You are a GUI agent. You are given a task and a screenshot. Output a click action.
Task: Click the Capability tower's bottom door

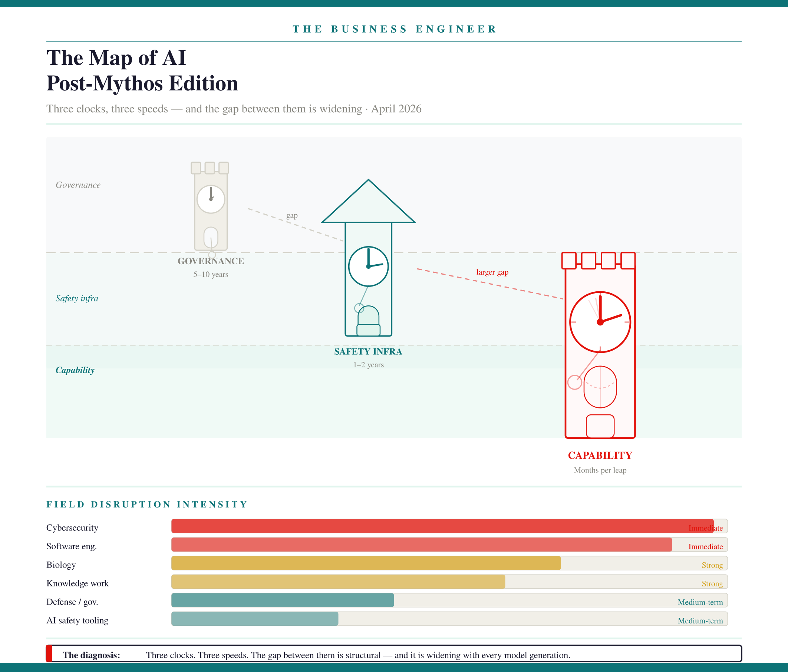(600, 426)
